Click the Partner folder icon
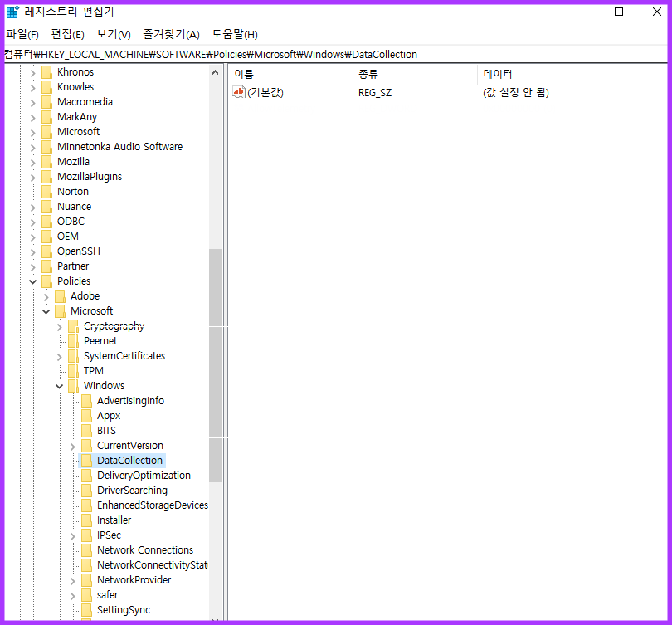The image size is (672, 625). click(46, 266)
